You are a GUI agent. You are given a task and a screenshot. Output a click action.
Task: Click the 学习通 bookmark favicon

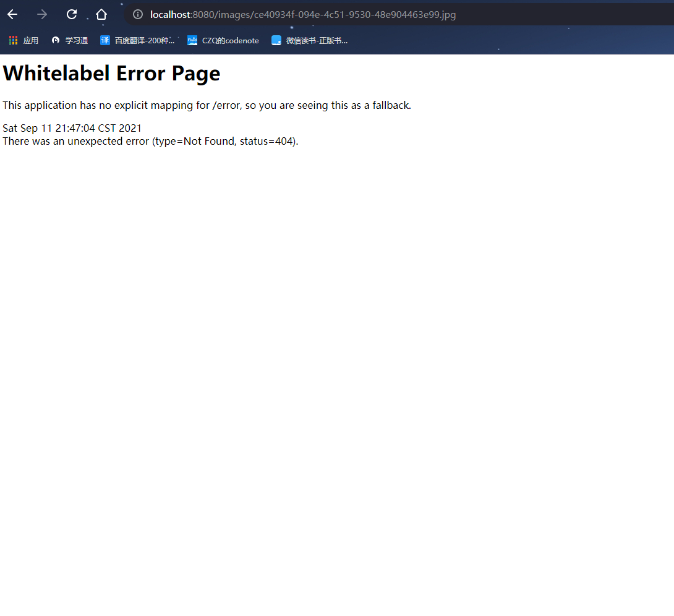56,40
